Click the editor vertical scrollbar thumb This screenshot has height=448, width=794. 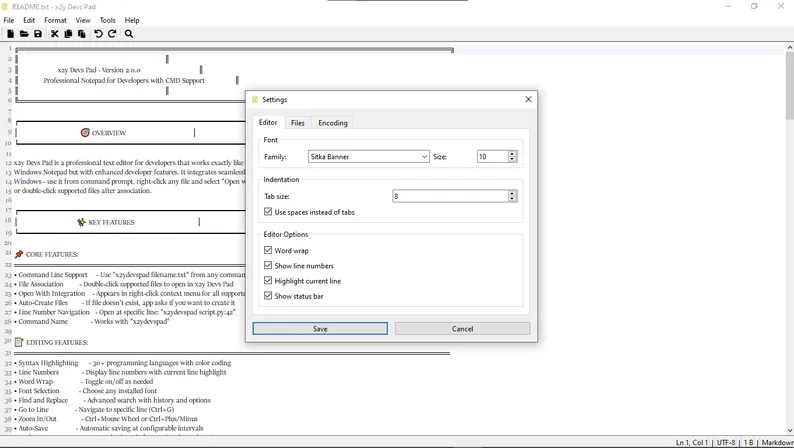[x=789, y=86]
